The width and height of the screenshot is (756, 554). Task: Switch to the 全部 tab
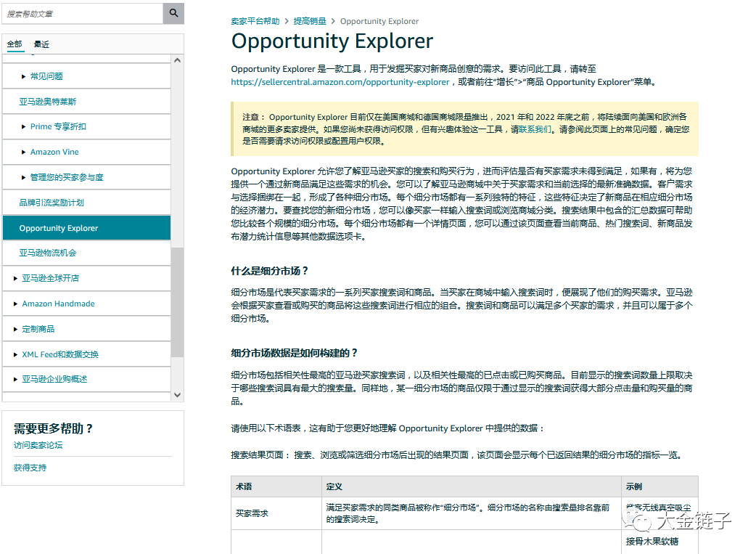(x=15, y=44)
